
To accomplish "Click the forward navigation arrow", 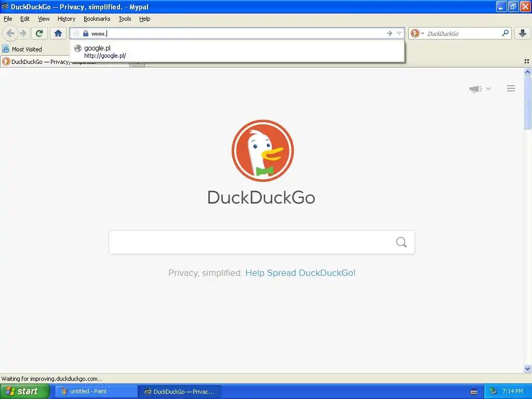I will pos(23,33).
